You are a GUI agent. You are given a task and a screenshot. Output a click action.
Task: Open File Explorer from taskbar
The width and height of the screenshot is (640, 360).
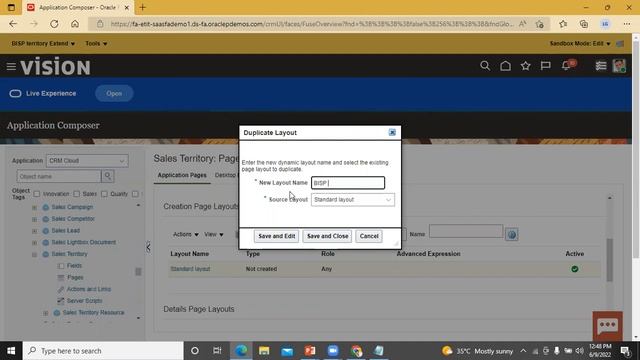[264, 351]
